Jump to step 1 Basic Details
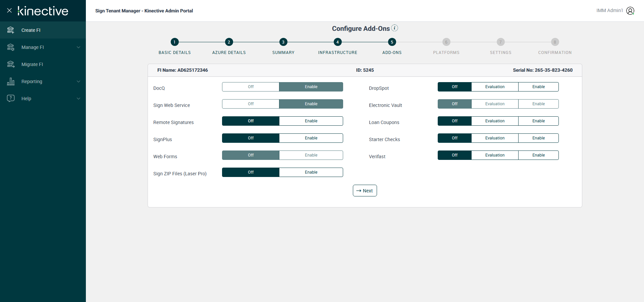Image resolution: width=644 pixels, height=302 pixels. (x=174, y=42)
